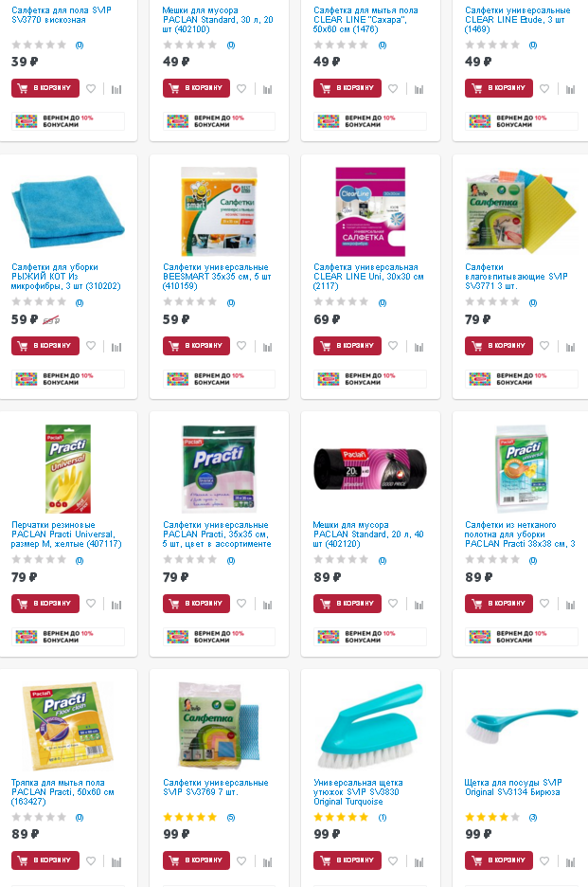Add РЫЖИЙ КОТ cloths to cart
Image resolution: width=588 pixels, height=887 pixels.
pyautogui.click(x=45, y=346)
